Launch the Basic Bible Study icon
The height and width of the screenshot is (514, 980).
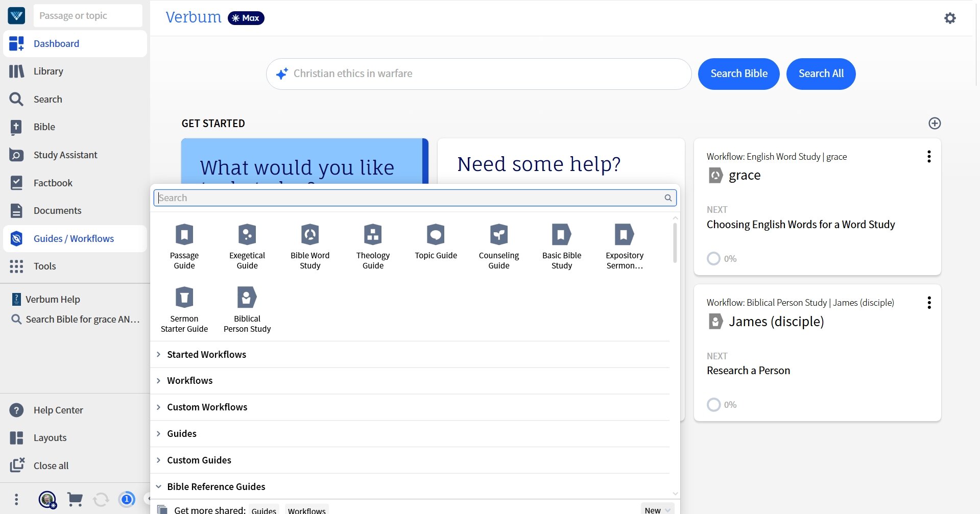point(562,235)
